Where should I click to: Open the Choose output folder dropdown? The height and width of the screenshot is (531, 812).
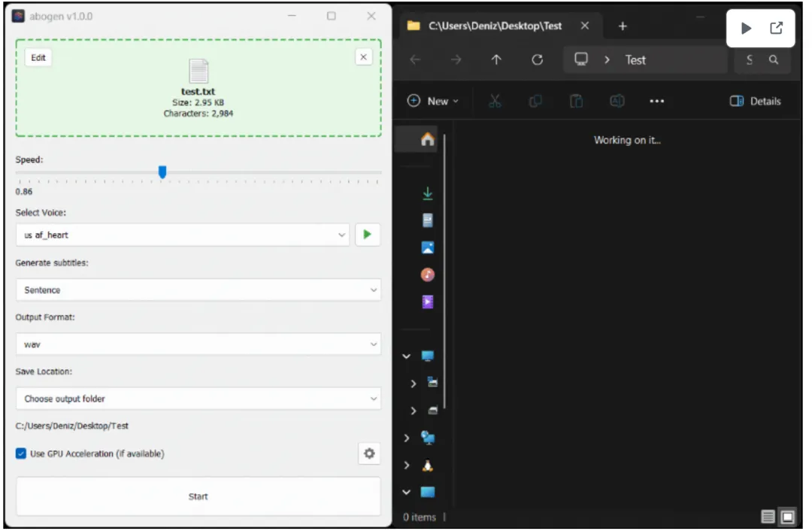point(198,399)
